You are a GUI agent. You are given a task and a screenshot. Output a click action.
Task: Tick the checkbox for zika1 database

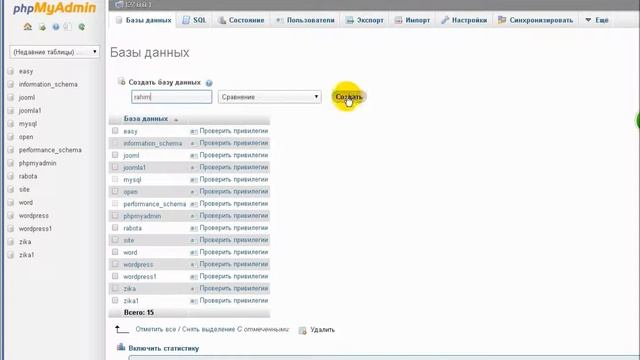(115, 300)
